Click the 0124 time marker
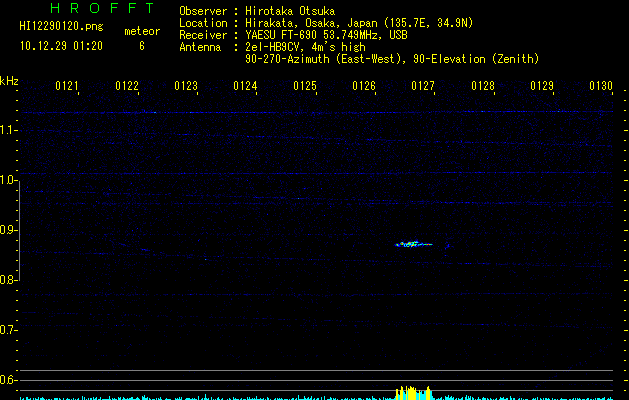 click(245, 86)
